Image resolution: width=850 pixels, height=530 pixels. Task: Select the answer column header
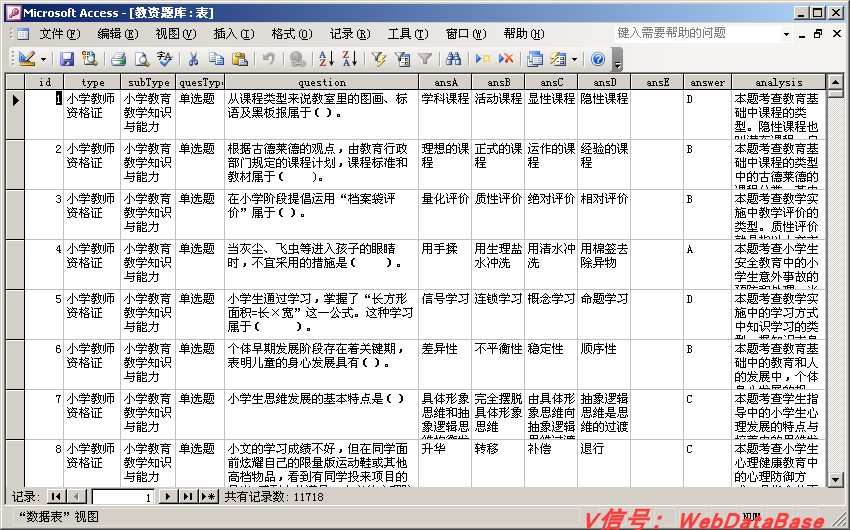[x=707, y=82]
